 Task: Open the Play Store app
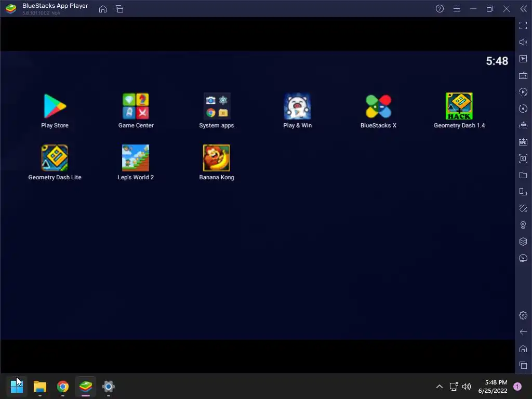coord(55,107)
